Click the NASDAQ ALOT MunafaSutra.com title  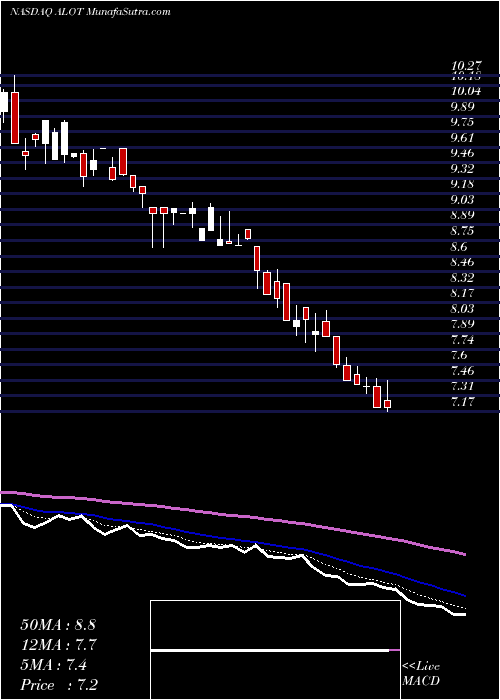pos(90,12)
